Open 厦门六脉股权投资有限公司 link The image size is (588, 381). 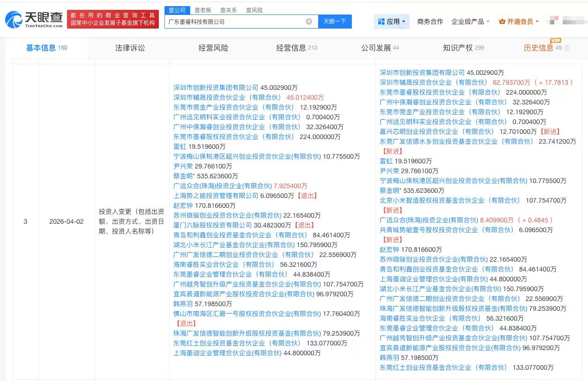click(213, 225)
